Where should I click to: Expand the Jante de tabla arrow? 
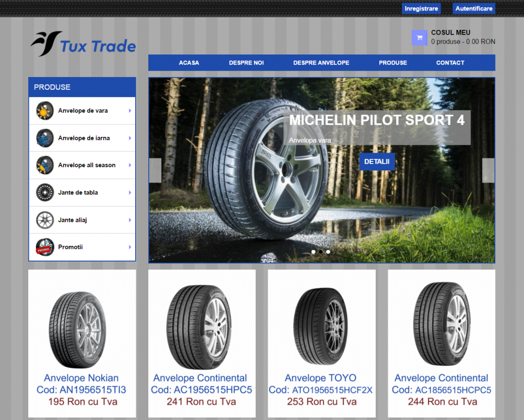tap(129, 192)
